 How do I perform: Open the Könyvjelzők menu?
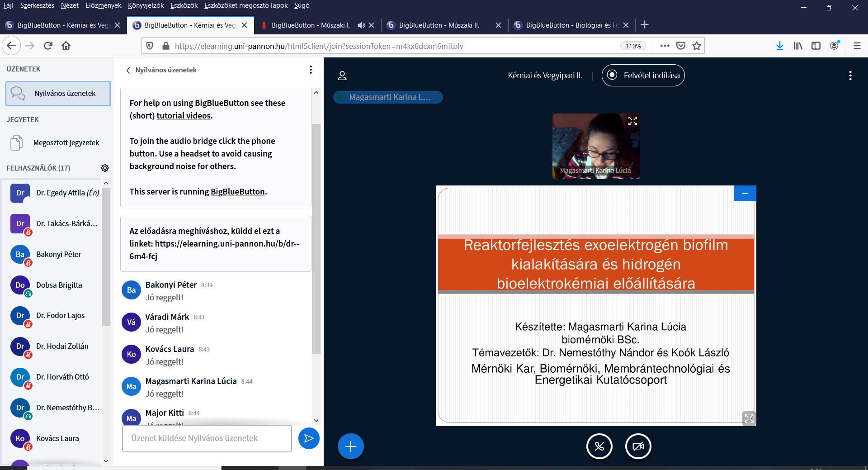pos(146,5)
